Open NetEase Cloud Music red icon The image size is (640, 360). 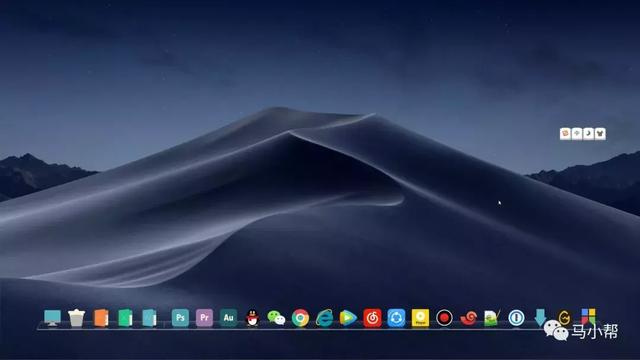372,318
